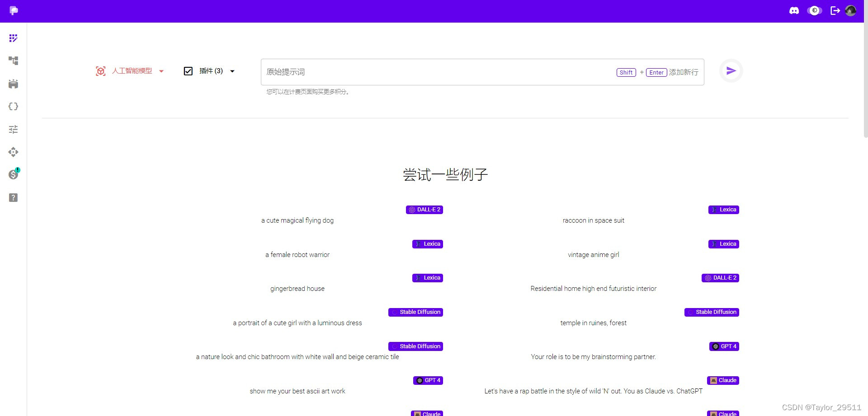Open the prompt generator sidebar icon
The width and height of the screenshot is (868, 416).
click(13, 38)
